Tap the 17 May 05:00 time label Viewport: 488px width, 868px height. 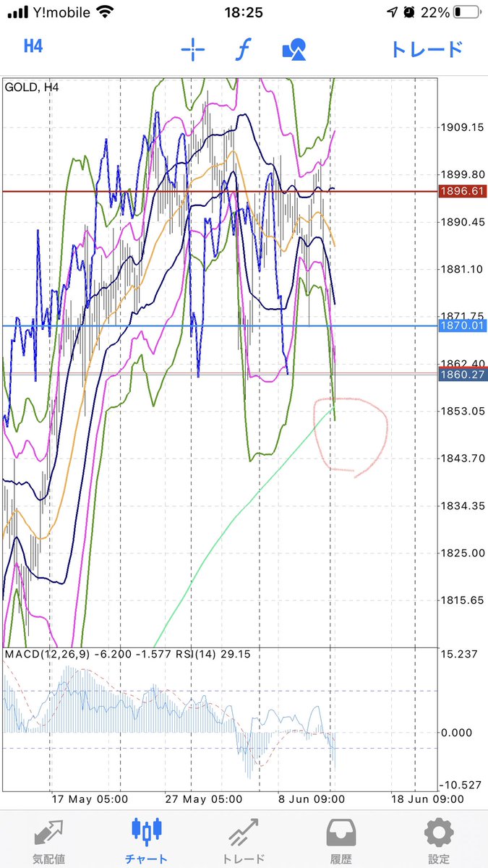[90, 800]
